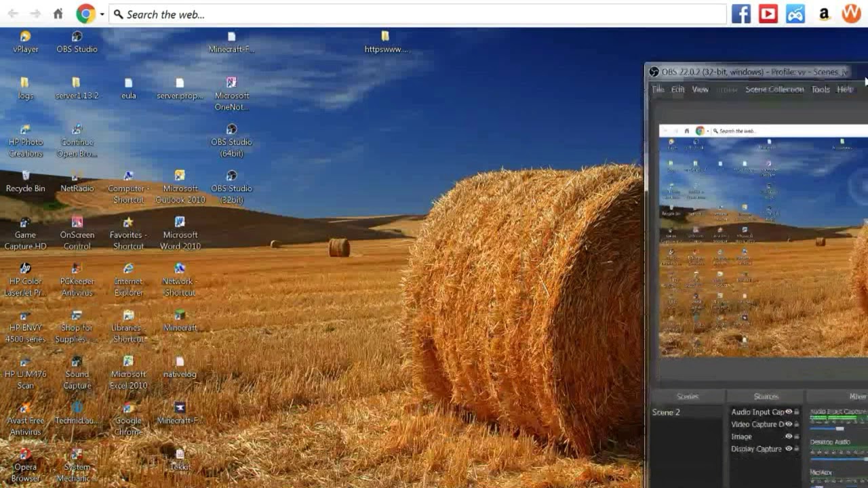The image size is (868, 488).
Task: Toggle lock on the Image source
Action: point(797,436)
